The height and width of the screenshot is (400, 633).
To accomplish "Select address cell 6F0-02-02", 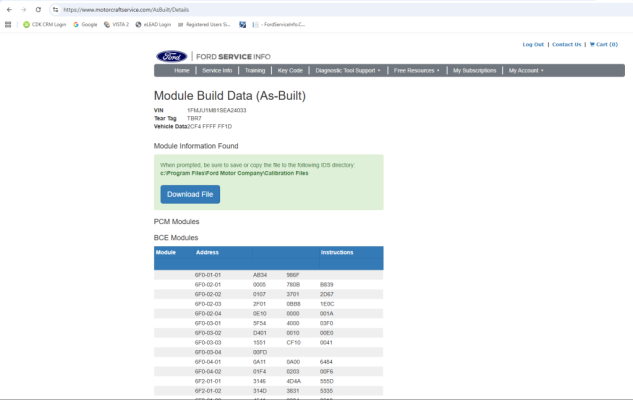I will [208, 294].
